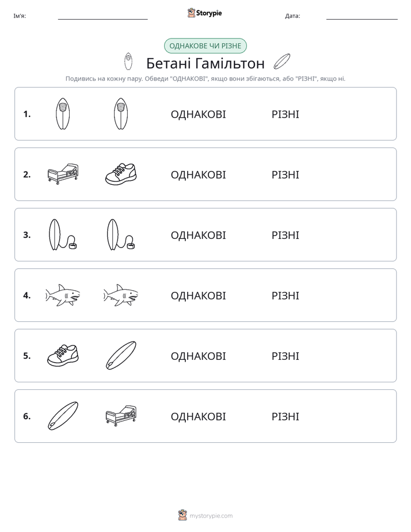The height and width of the screenshot is (532, 411).
Task: Choose РІЗНІ in row 5
Action: [285, 356]
